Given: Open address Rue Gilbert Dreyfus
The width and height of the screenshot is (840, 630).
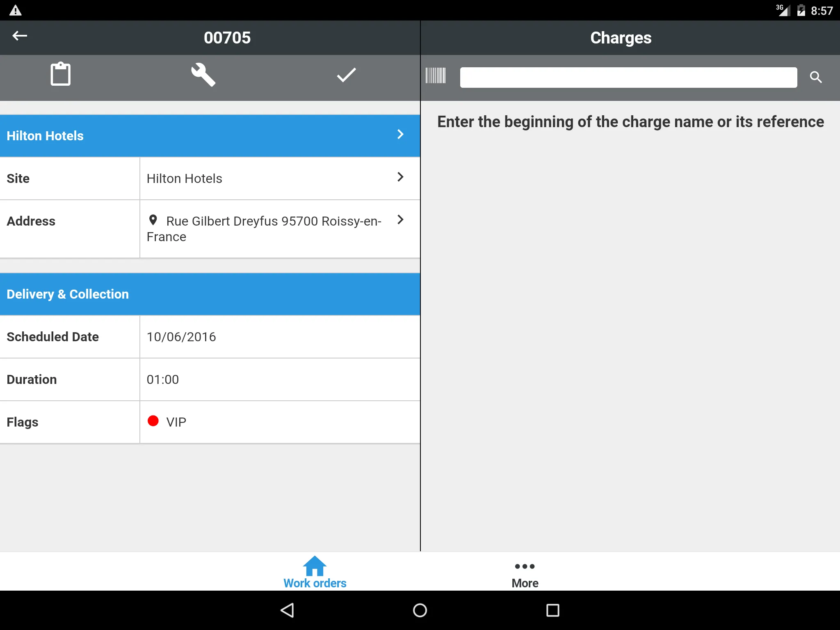Looking at the screenshot, I should click(264, 229).
